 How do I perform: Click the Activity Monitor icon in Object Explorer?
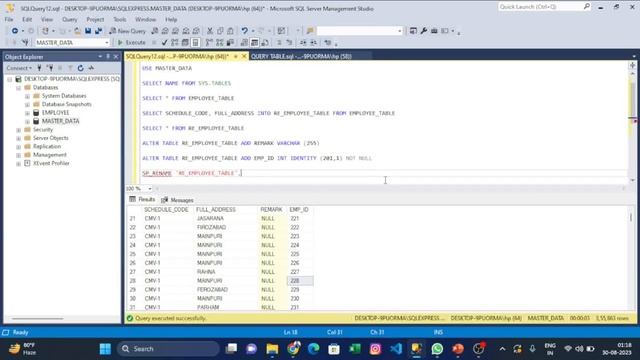pyautogui.click(x=91, y=68)
